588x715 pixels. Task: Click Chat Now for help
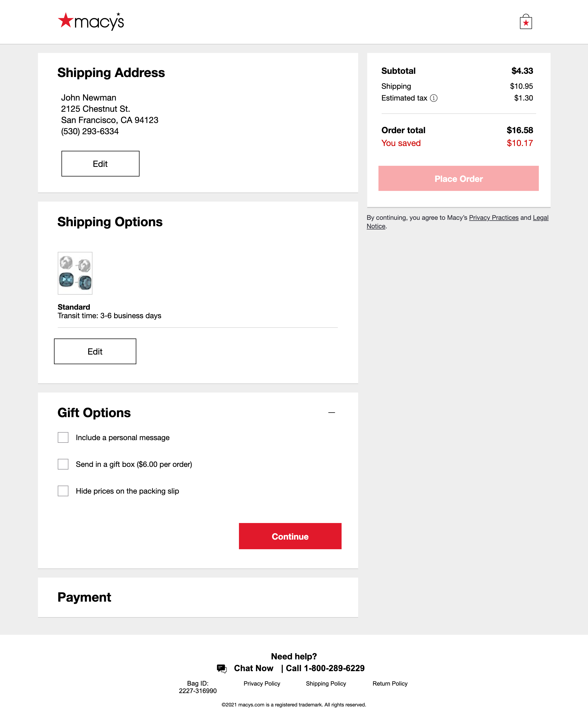[x=253, y=668]
